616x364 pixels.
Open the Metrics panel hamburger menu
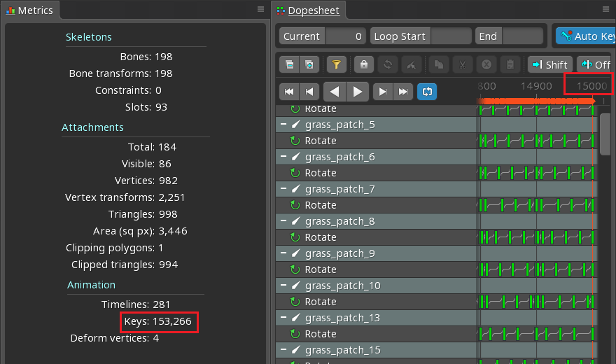[260, 10]
